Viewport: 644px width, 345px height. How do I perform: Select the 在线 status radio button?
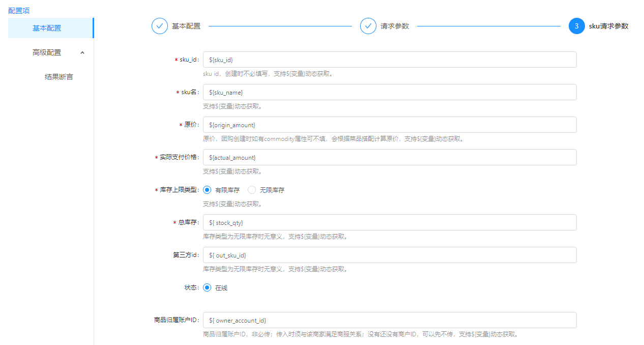(207, 287)
